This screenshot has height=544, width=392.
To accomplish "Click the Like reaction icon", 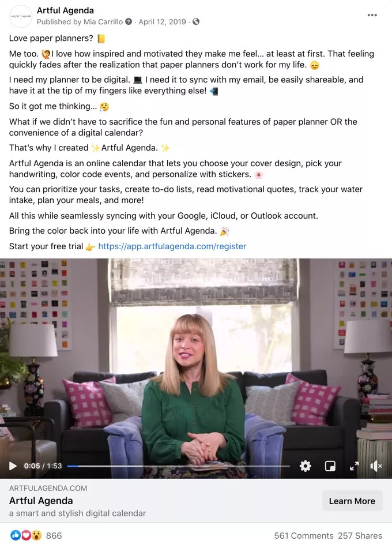I will tap(15, 535).
